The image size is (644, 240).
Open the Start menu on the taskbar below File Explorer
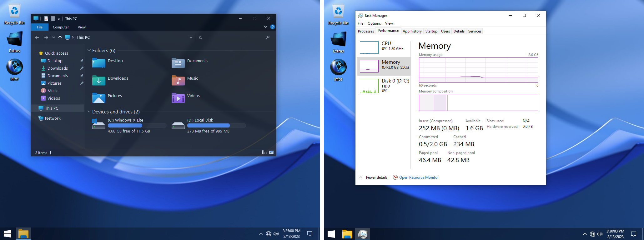coord(8,234)
